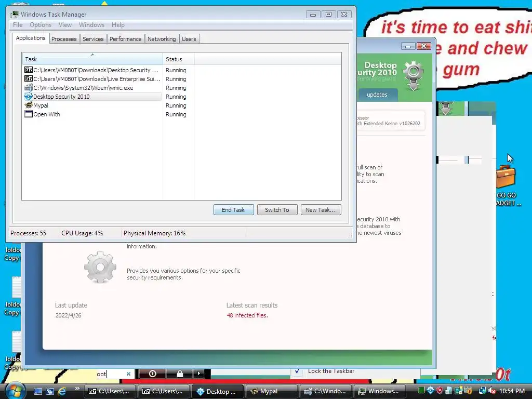Viewport: 532px width, 399px height.
Task: Click the lock button in Start menu
Action: coord(180,374)
